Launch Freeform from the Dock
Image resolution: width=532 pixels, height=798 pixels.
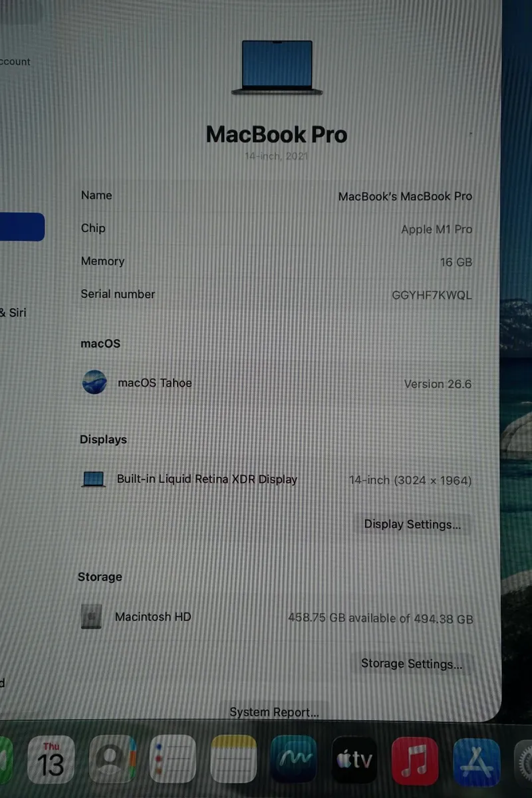point(293,759)
